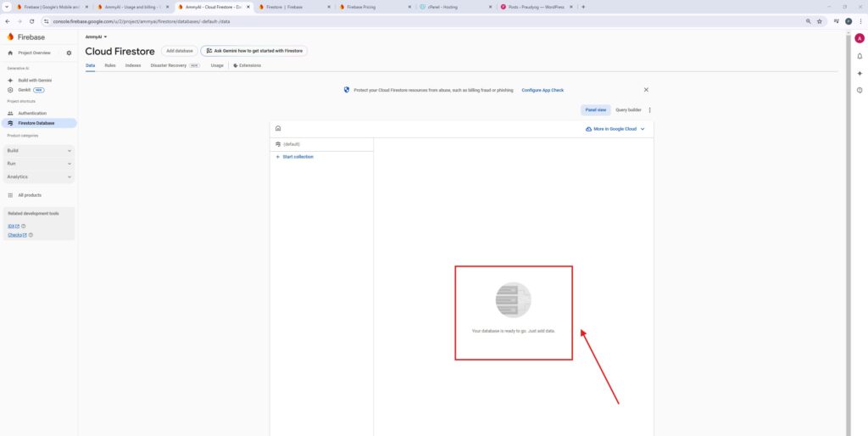Switch to Panel view

[x=596, y=109]
